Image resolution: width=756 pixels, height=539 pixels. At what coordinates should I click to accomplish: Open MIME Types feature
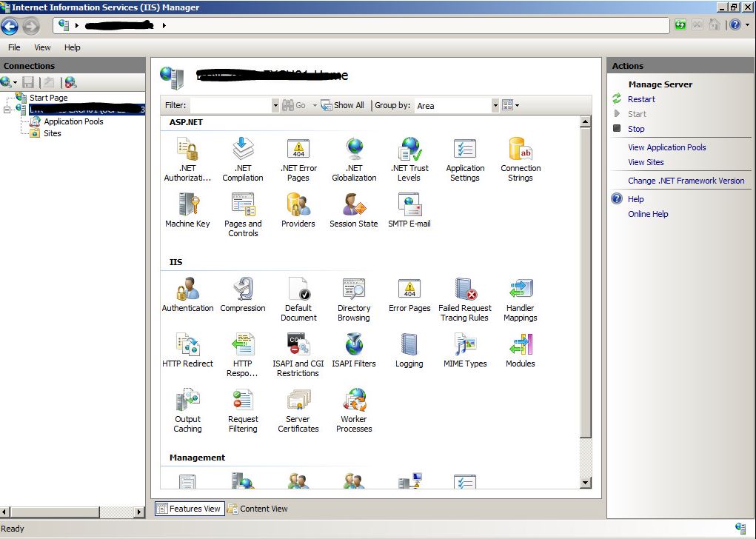[x=465, y=350]
